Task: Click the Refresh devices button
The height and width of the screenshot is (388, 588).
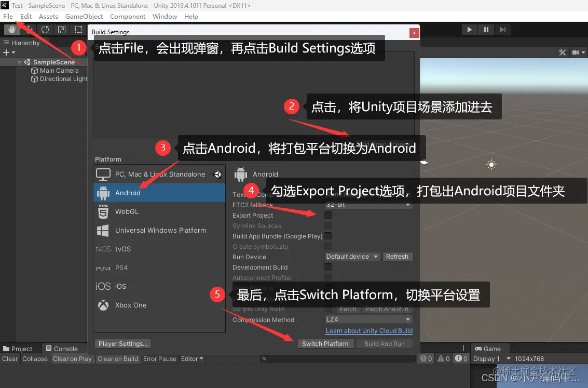Action: point(397,257)
